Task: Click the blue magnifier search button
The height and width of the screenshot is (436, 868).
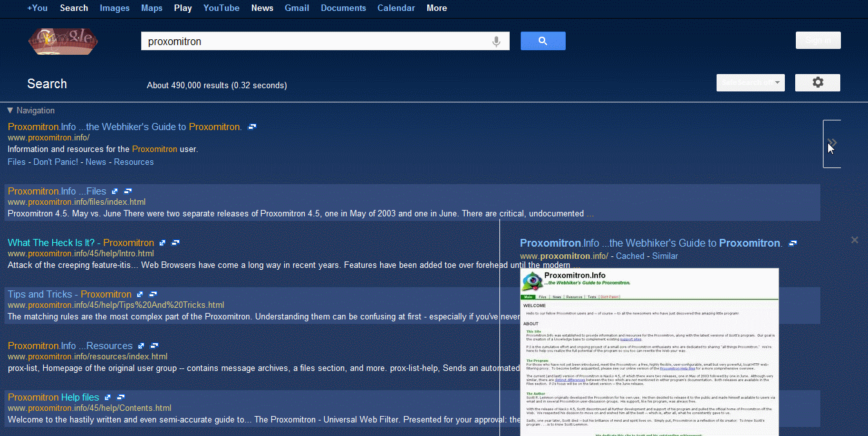Action: click(543, 41)
